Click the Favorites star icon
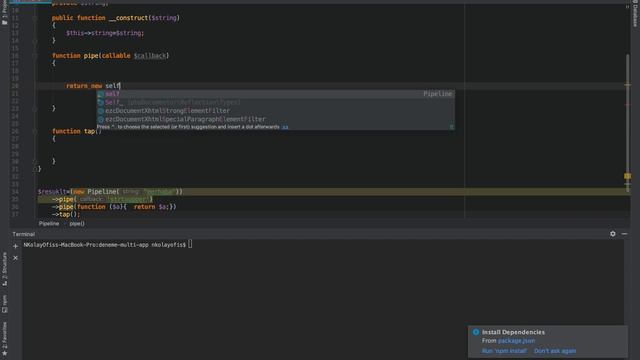 pyautogui.click(x=4, y=353)
